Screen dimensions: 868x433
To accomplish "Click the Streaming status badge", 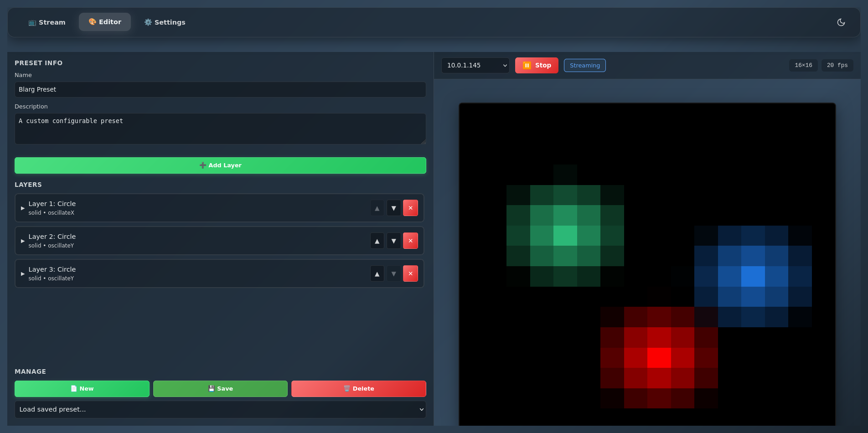I will pos(584,66).
